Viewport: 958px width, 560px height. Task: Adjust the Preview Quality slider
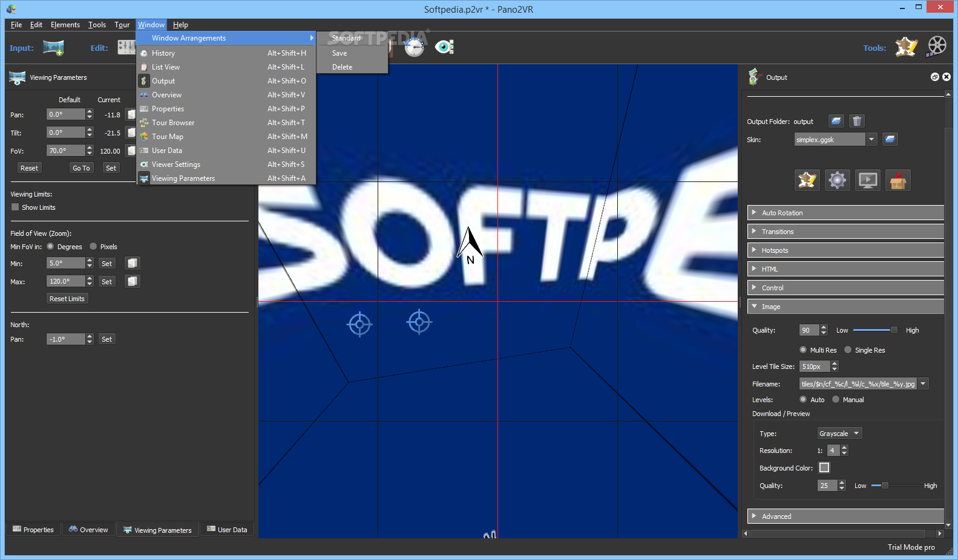[896, 486]
